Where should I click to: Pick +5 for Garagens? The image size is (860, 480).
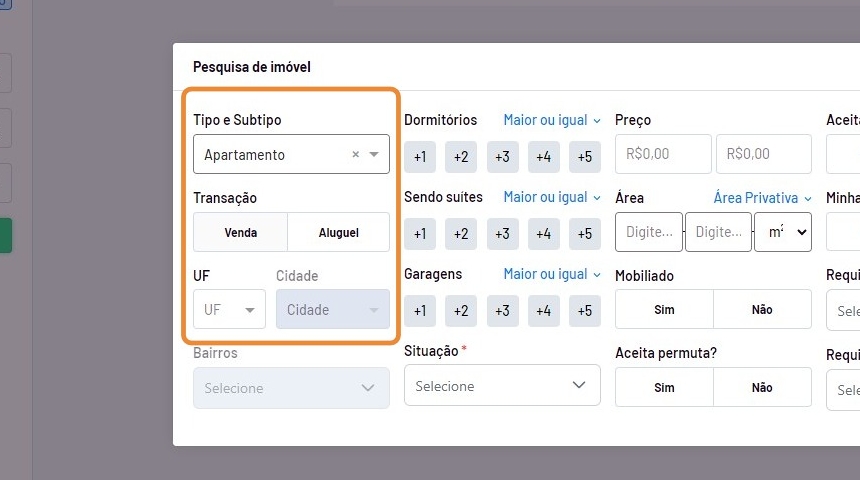(584, 311)
